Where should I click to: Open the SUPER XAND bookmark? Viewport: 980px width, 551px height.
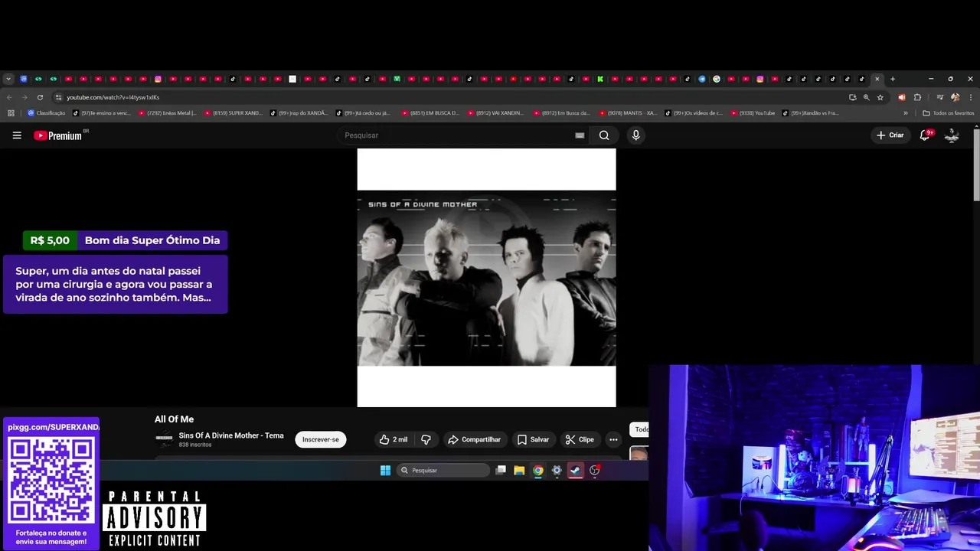tap(234, 113)
